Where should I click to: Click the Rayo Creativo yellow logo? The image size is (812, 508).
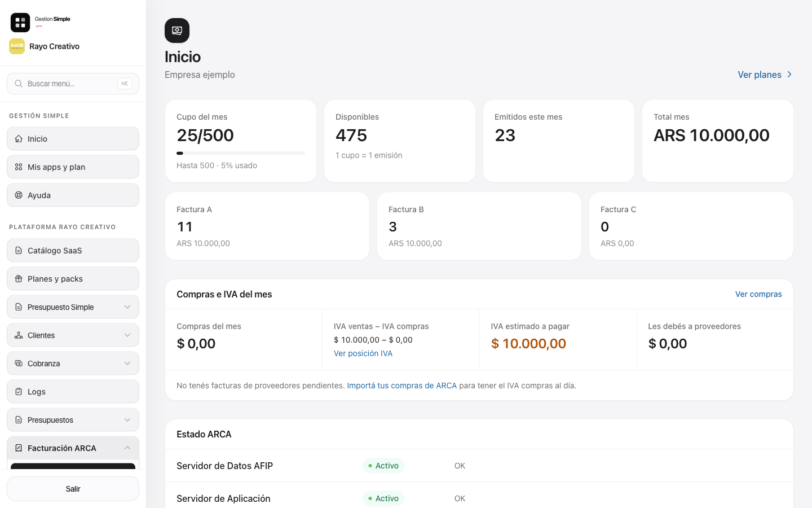tap(17, 46)
